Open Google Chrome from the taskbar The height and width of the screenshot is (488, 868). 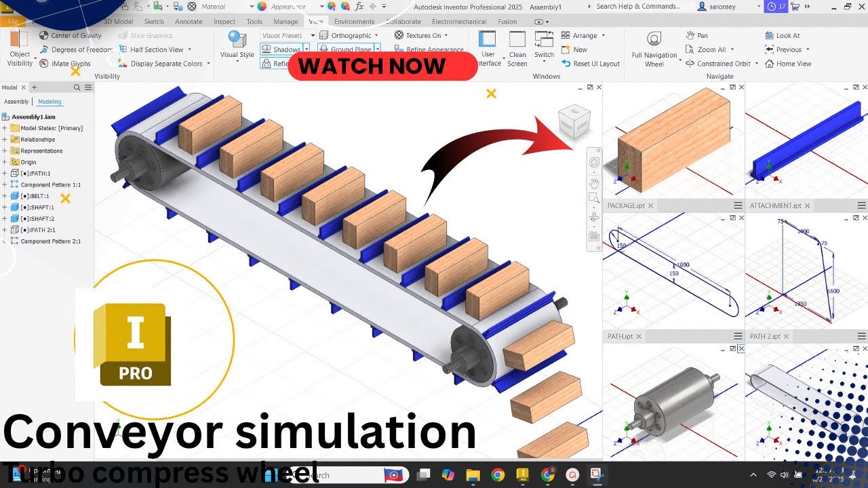click(x=497, y=475)
